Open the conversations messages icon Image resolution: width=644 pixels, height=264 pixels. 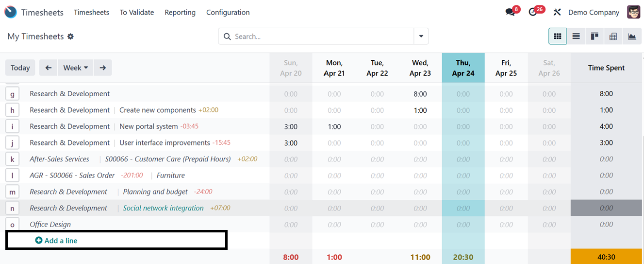pos(510,12)
